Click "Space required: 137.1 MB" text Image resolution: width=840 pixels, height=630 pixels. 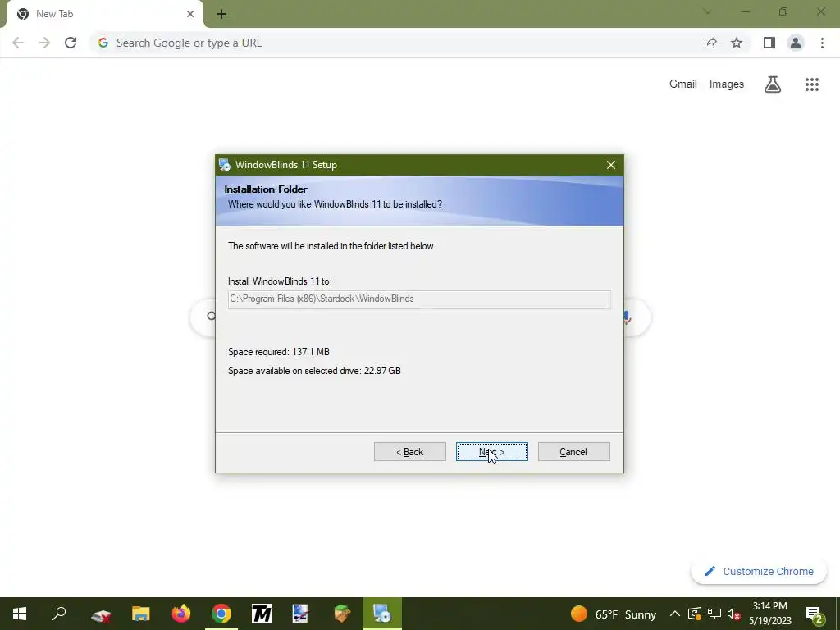(279, 352)
